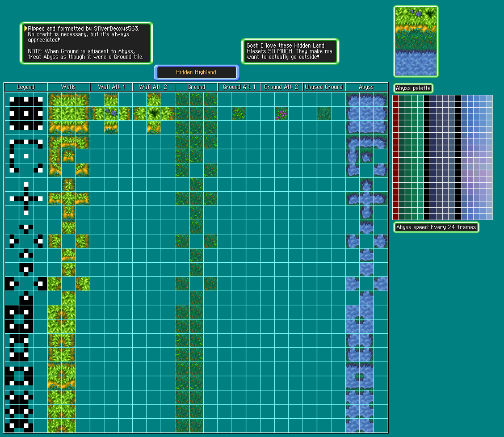Pick the Ground Alt. 2 tile with pink flowers
The width and height of the screenshot is (504, 437).
(282, 114)
